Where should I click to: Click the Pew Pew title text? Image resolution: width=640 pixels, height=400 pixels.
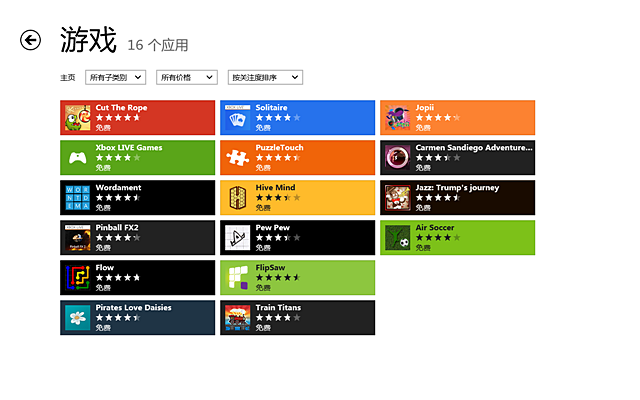pos(273,228)
